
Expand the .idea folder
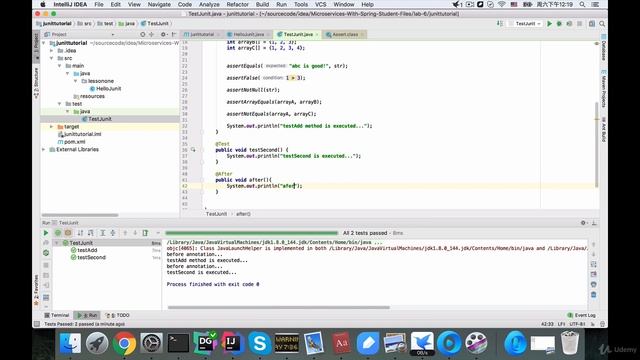[x=51, y=51]
